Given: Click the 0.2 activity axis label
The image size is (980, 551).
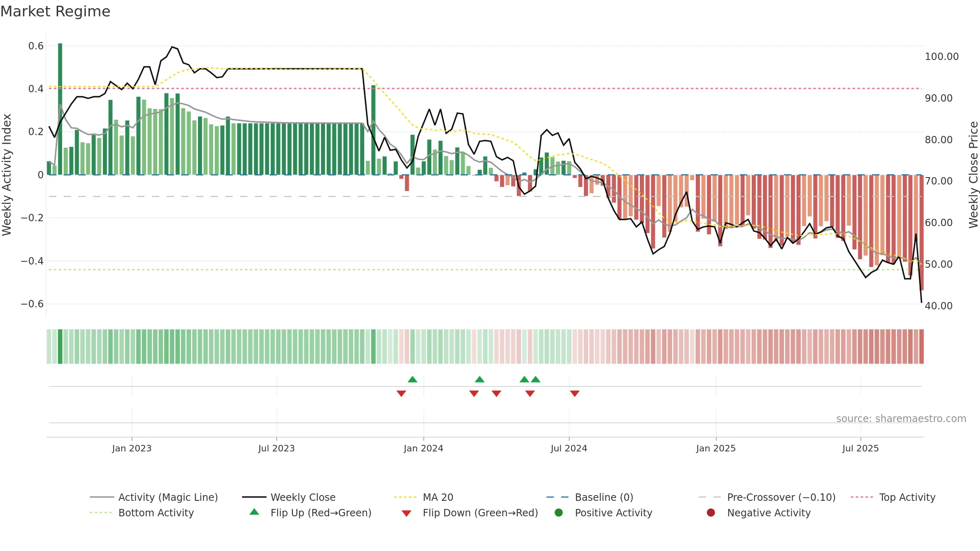Looking at the screenshot, I should [x=36, y=132].
